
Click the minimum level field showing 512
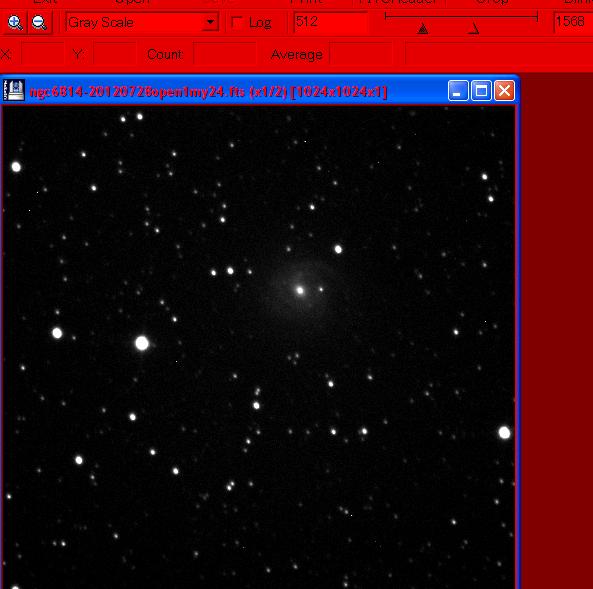(x=330, y=22)
